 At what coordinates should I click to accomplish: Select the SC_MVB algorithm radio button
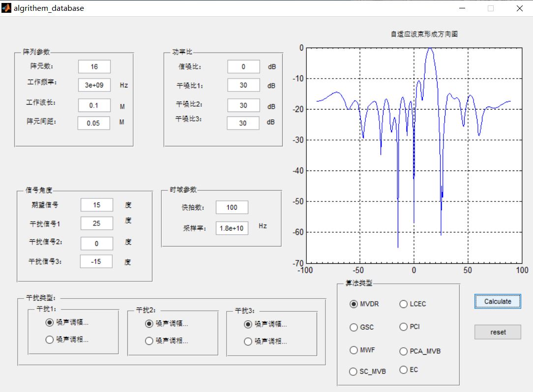pos(367,372)
